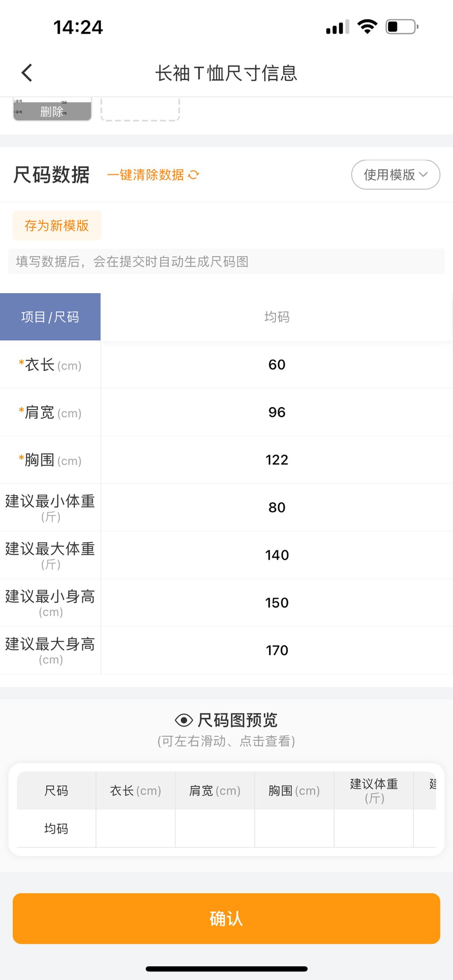Tap the 均码 column header
The height and width of the screenshot is (980, 453).
point(277,317)
